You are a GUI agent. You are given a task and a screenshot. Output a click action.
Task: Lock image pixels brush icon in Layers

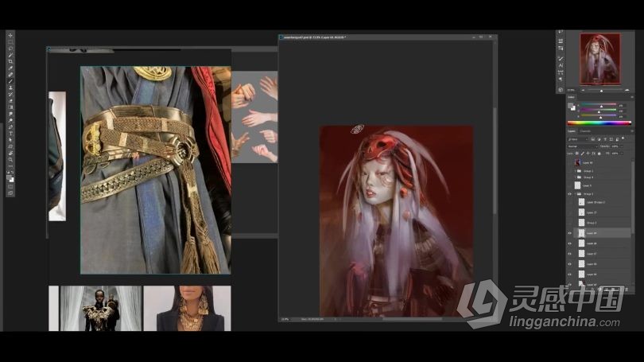point(583,154)
